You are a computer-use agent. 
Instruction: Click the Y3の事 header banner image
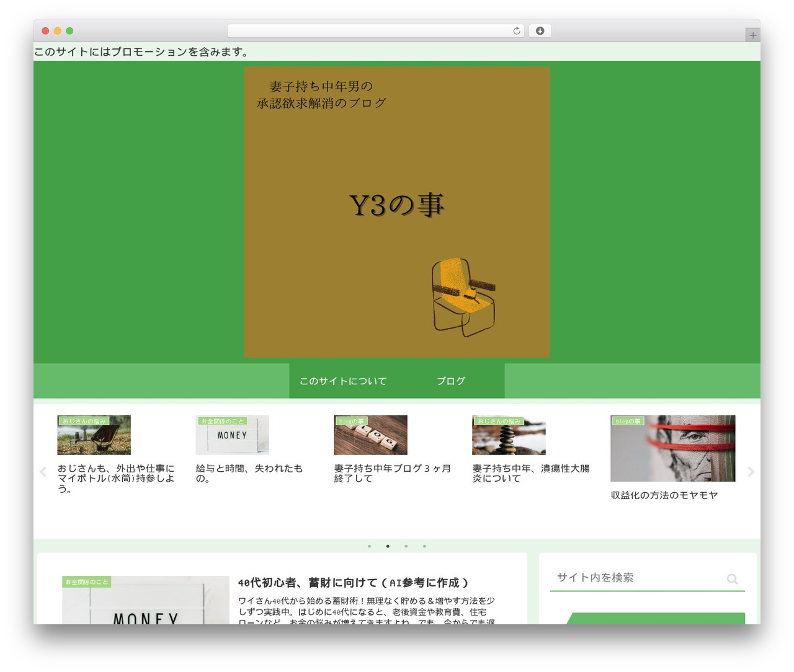pos(397,212)
